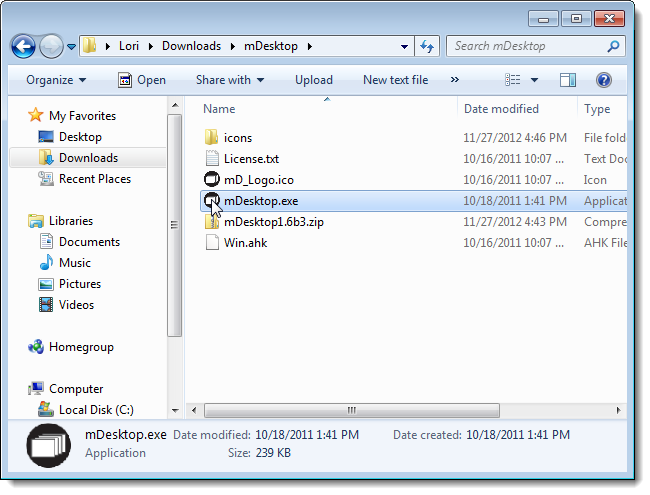Go back with the Back arrow button
The image size is (650, 495).
pyautogui.click(x=24, y=46)
